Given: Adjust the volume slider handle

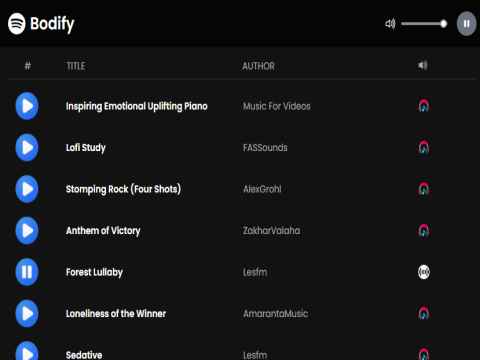Looking at the screenshot, I should (443, 24).
